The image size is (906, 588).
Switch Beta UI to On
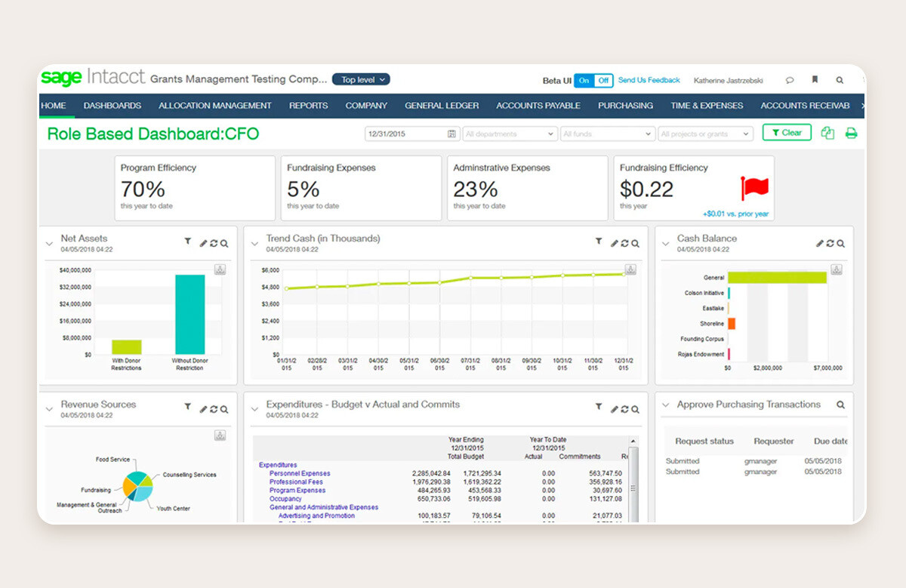584,80
